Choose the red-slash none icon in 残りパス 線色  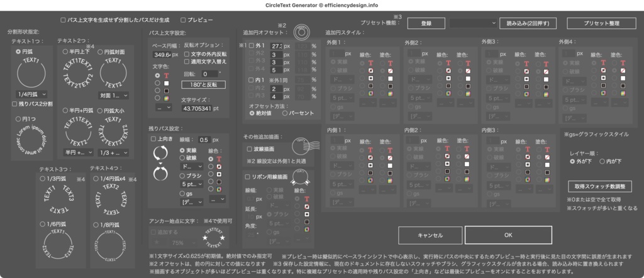point(219,166)
